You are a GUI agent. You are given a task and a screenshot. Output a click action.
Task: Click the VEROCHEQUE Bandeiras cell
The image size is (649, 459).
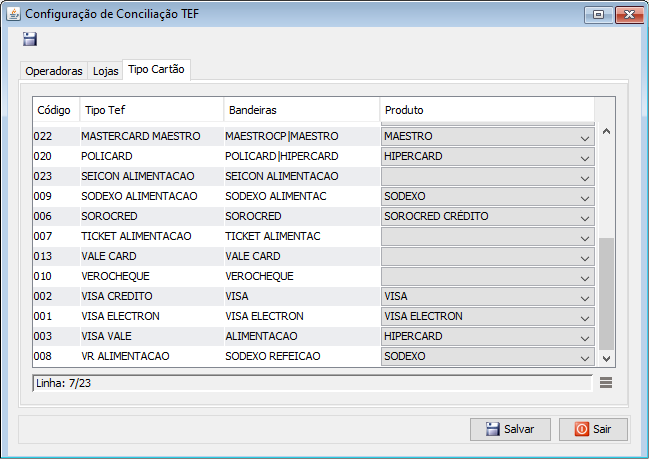(301, 276)
